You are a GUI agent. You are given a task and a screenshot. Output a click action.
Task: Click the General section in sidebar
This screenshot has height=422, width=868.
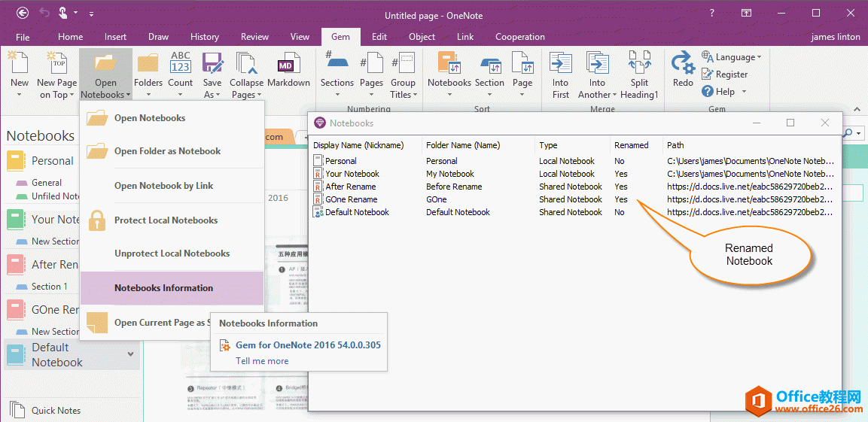(x=47, y=183)
